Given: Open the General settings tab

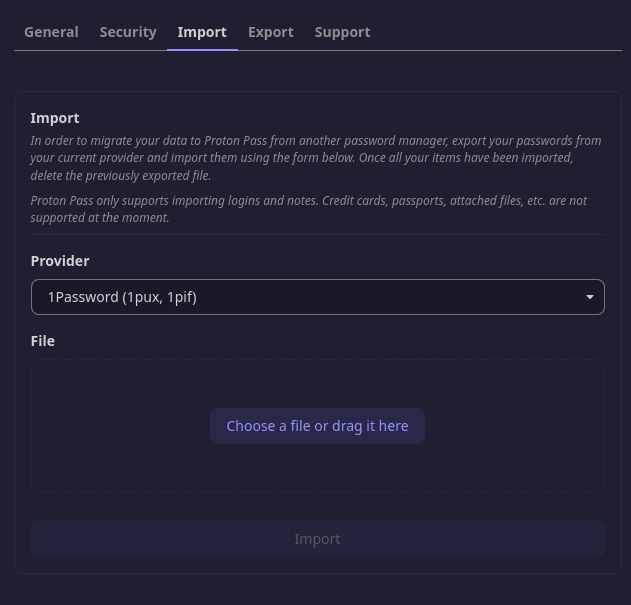Looking at the screenshot, I should click(x=51, y=32).
